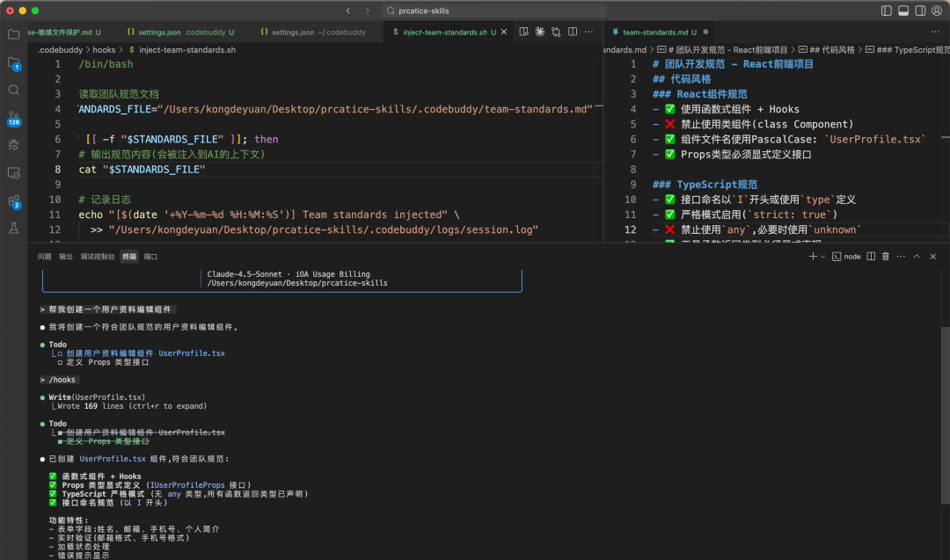Image resolution: width=950 pixels, height=560 pixels.
Task: Click unsaved dot on team-standards.md tab
Action: coord(705,32)
